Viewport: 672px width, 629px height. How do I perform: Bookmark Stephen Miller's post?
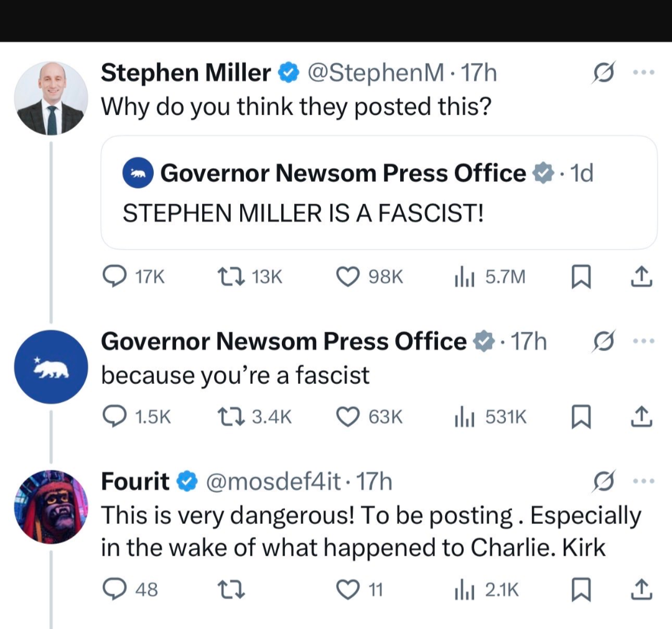coord(581,277)
